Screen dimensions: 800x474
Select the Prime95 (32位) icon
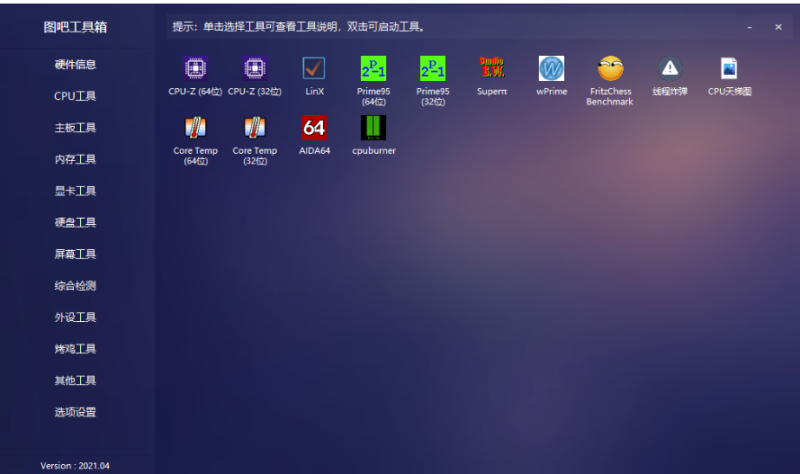[x=433, y=68]
